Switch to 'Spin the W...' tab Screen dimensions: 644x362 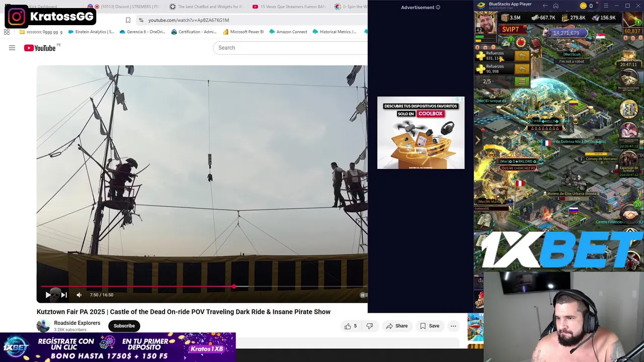click(x=351, y=7)
